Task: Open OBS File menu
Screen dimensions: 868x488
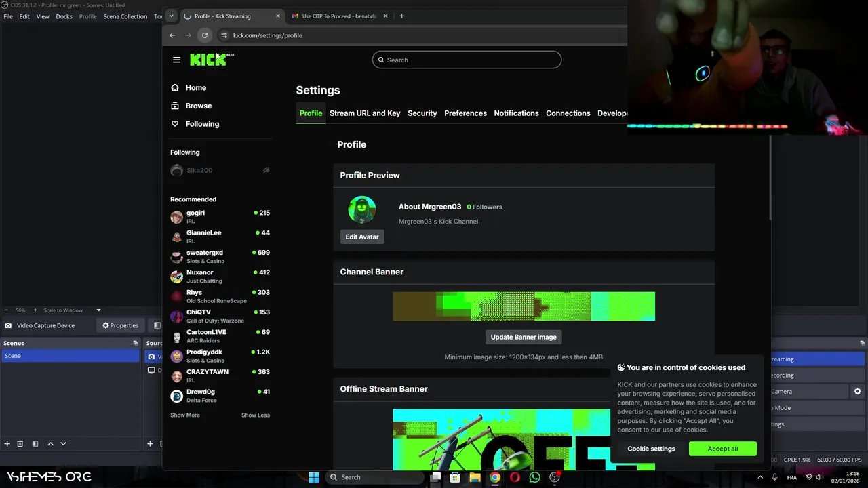Action: 8,16
